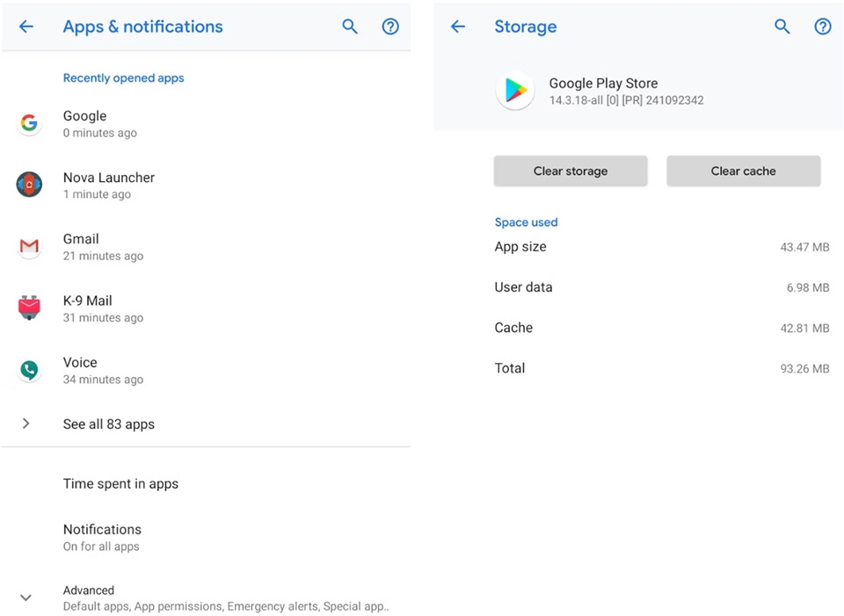Open help in Apps & notifications
The image size is (844, 616).
(x=390, y=26)
